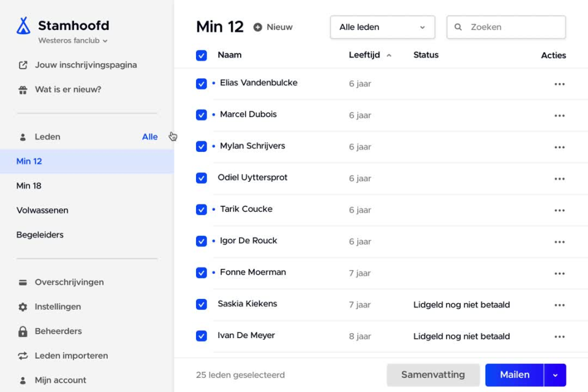Open actions menu for Elias Vandenbulcke

coord(559,84)
